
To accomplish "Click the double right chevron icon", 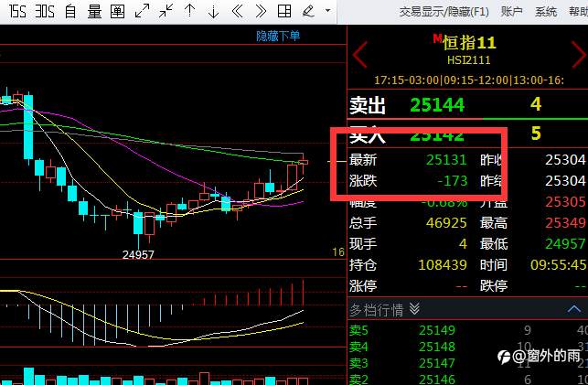I will (x=261, y=11).
